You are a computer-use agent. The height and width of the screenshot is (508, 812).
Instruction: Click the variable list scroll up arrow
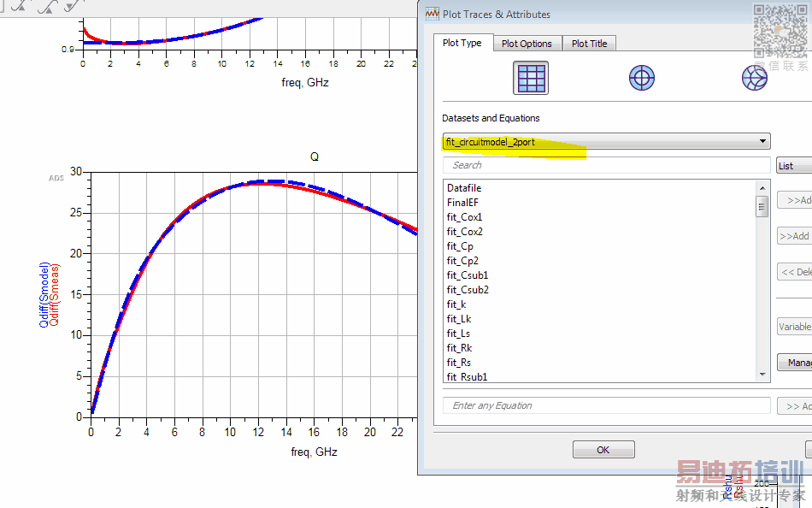[x=762, y=187]
